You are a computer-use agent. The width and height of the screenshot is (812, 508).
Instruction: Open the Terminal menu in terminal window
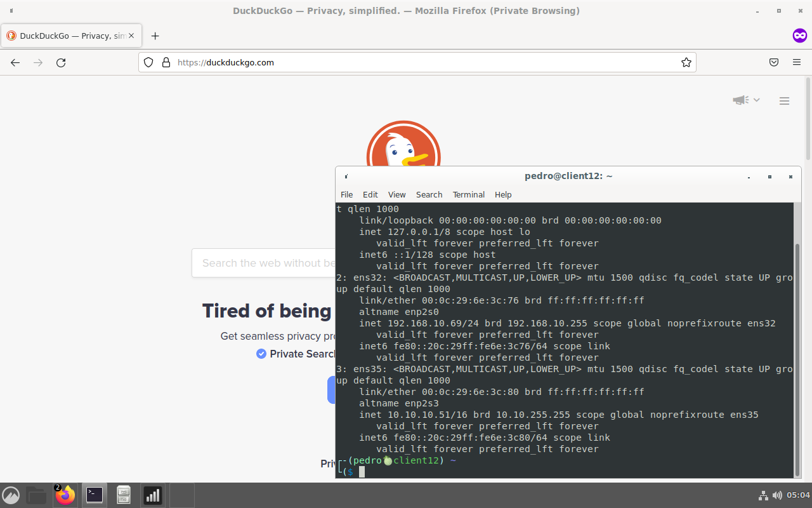(x=468, y=194)
